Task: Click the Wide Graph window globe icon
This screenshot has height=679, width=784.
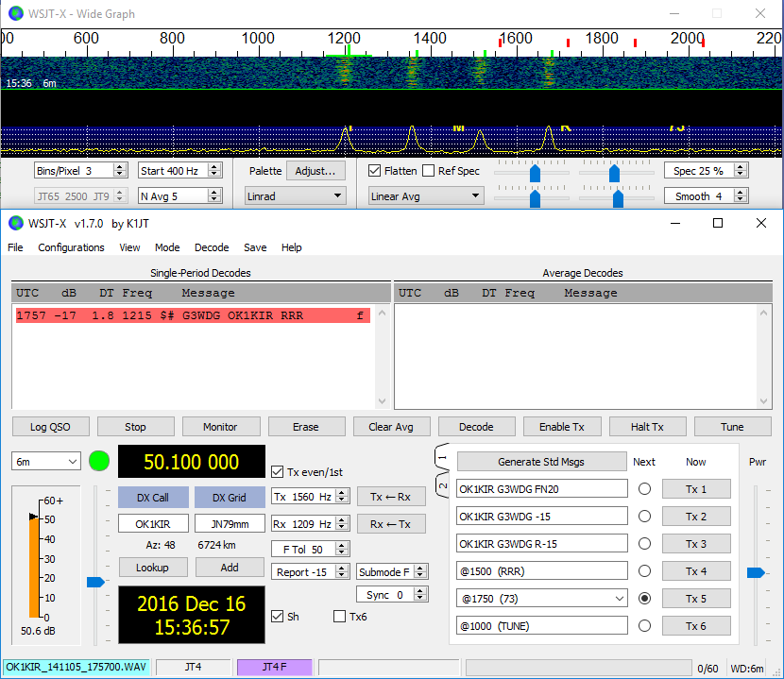Action: (15, 14)
